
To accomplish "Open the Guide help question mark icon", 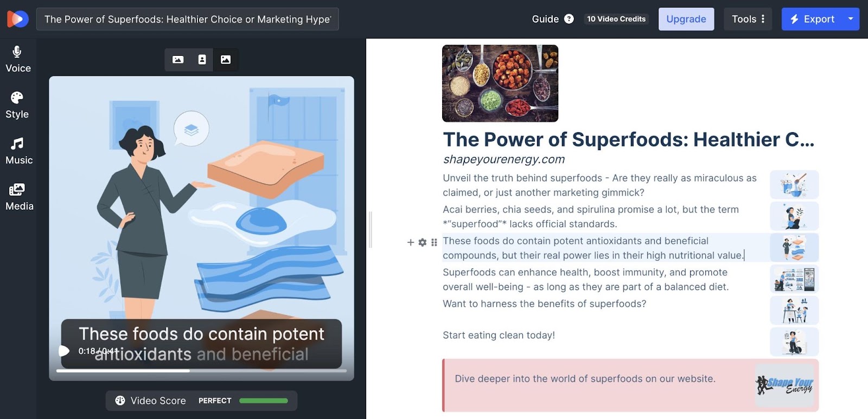I will [569, 18].
